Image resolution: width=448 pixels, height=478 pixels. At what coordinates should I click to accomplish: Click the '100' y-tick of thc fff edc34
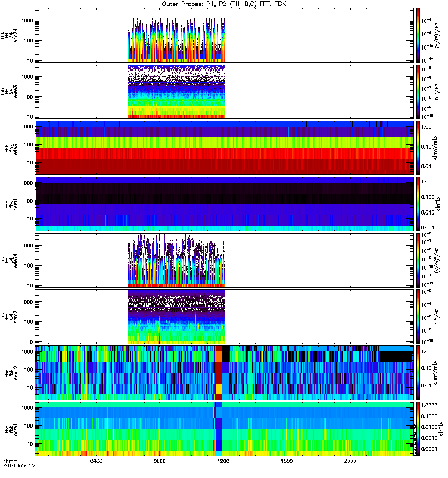[28, 265]
